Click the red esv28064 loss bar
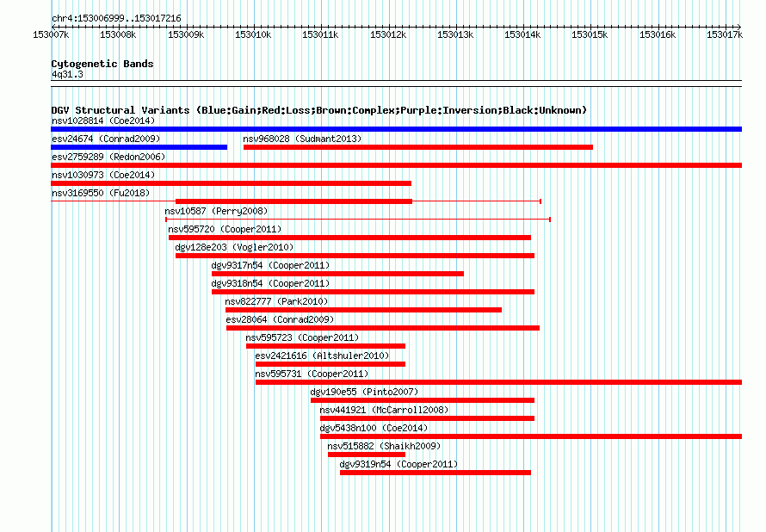The width and height of the screenshot is (766, 532). 383,328
